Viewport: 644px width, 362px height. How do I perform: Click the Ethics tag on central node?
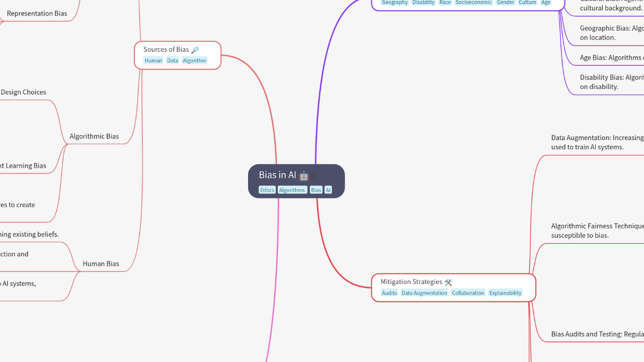(267, 190)
